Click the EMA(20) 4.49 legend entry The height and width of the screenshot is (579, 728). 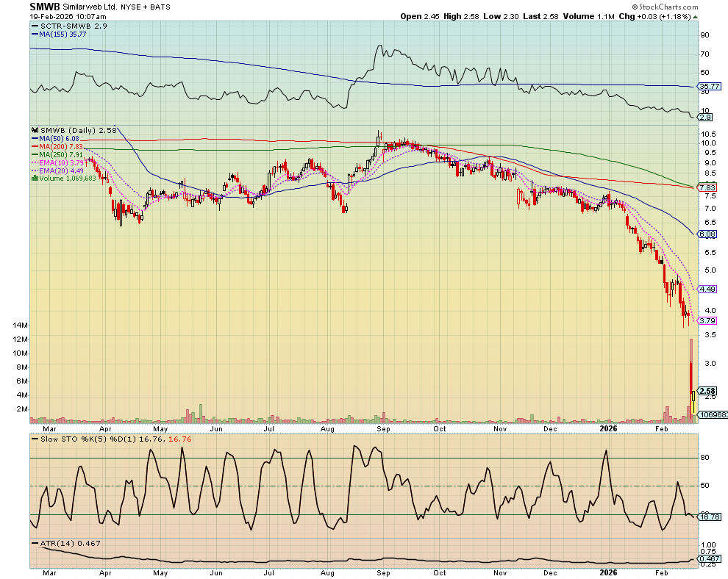pos(57,170)
